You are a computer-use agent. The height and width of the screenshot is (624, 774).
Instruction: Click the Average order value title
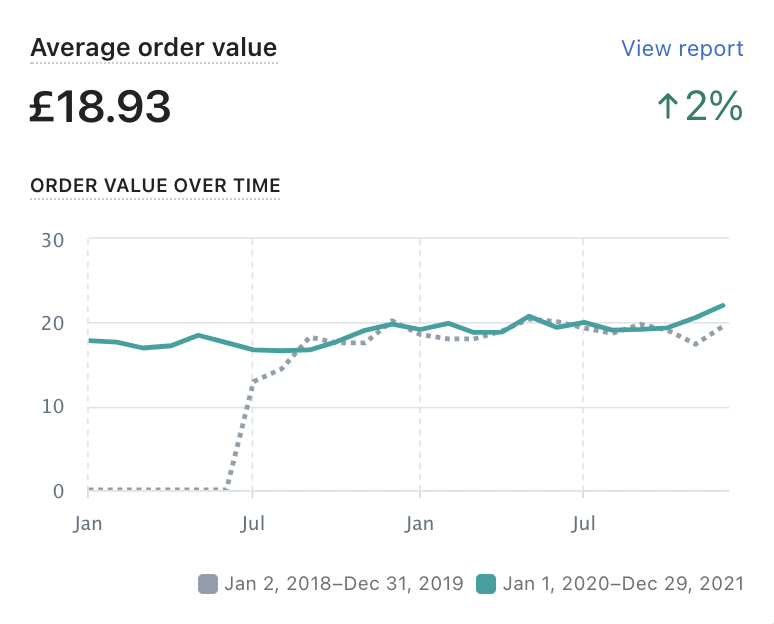(x=153, y=47)
